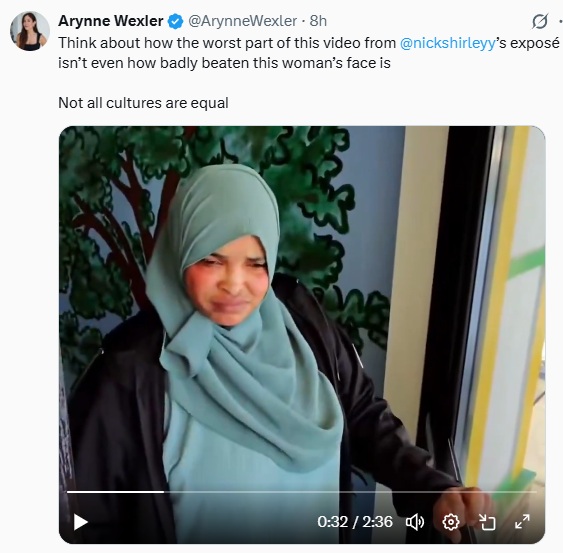Visit the @ArynneWexler handle
Viewport: 563px width, 553px height.
[x=242, y=21]
